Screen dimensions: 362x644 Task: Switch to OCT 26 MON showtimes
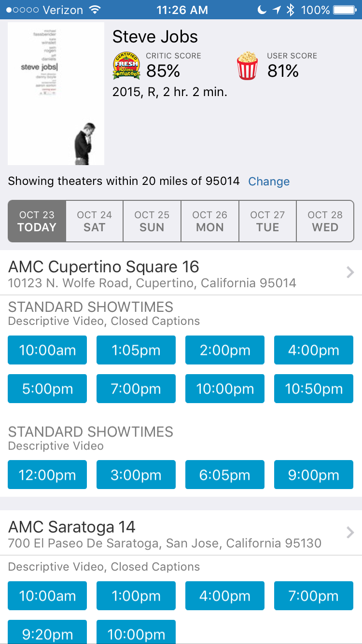point(209,221)
